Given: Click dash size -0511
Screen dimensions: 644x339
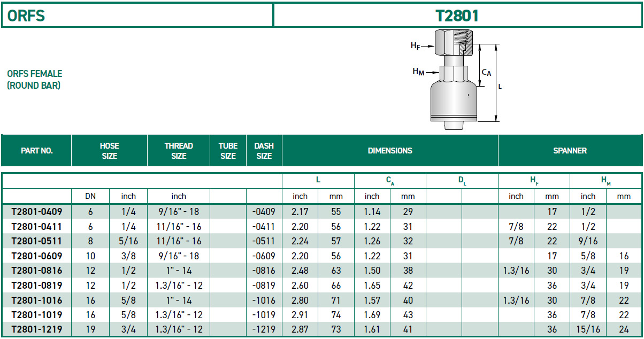Looking at the screenshot, I should coord(264,241).
